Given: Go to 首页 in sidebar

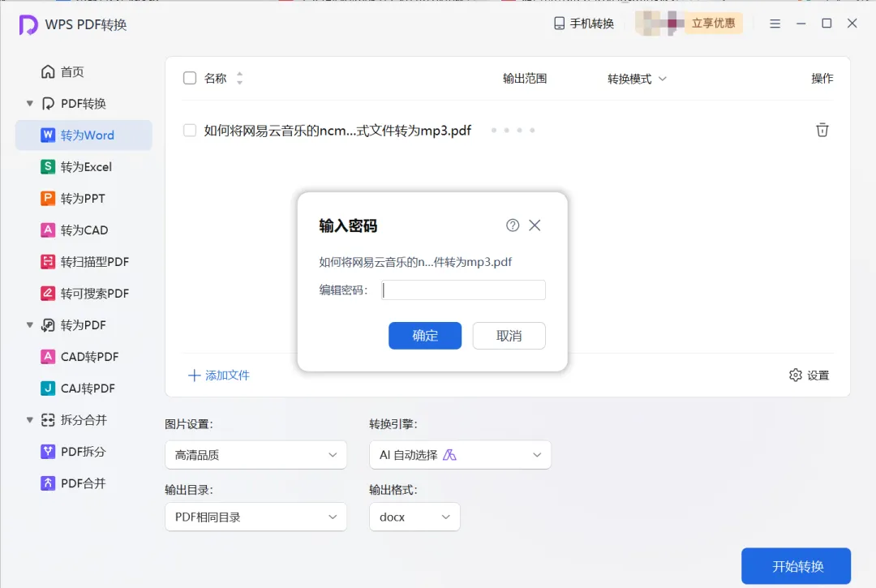Looking at the screenshot, I should (x=84, y=71).
